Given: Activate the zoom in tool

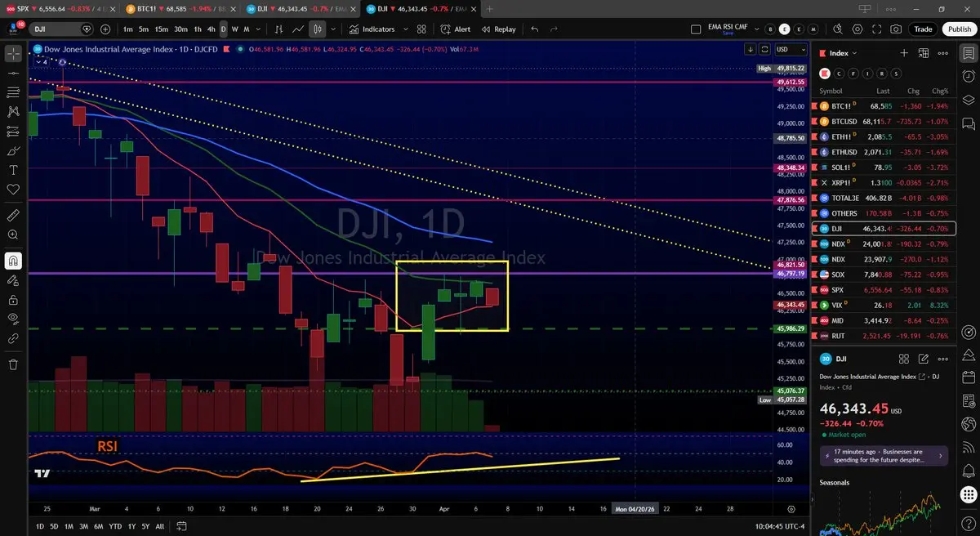Looking at the screenshot, I should [13, 235].
